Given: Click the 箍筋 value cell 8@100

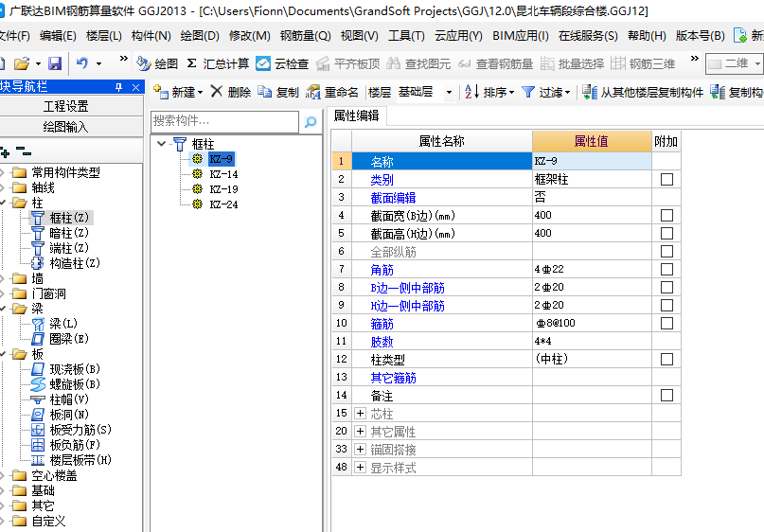Looking at the screenshot, I should [592, 323].
